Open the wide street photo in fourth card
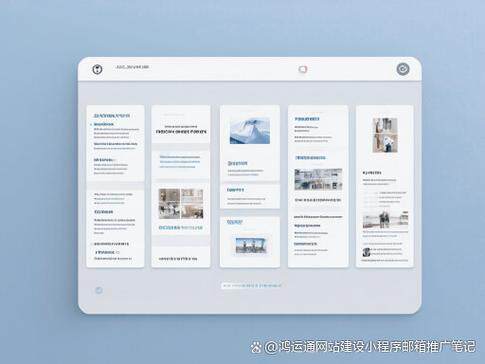The width and height of the screenshot is (485, 364). coord(318,179)
